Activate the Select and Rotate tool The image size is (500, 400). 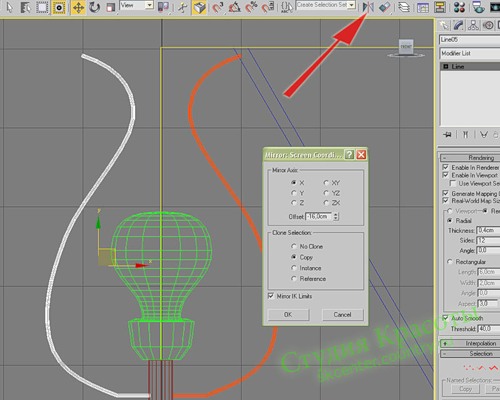[95, 7]
